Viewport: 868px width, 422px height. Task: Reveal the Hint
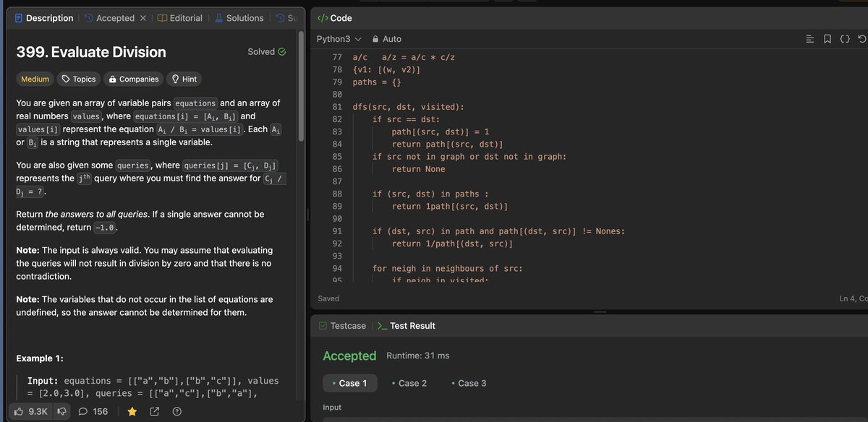(x=184, y=79)
